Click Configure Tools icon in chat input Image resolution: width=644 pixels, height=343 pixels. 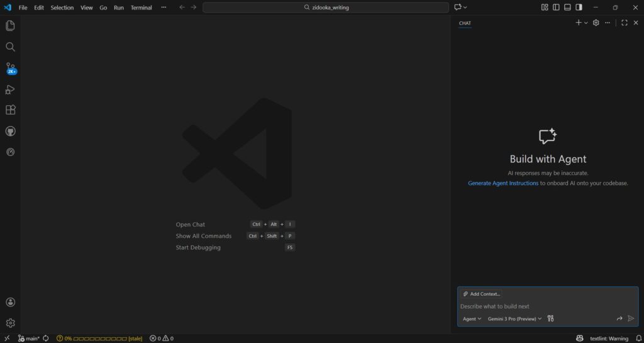(550, 318)
